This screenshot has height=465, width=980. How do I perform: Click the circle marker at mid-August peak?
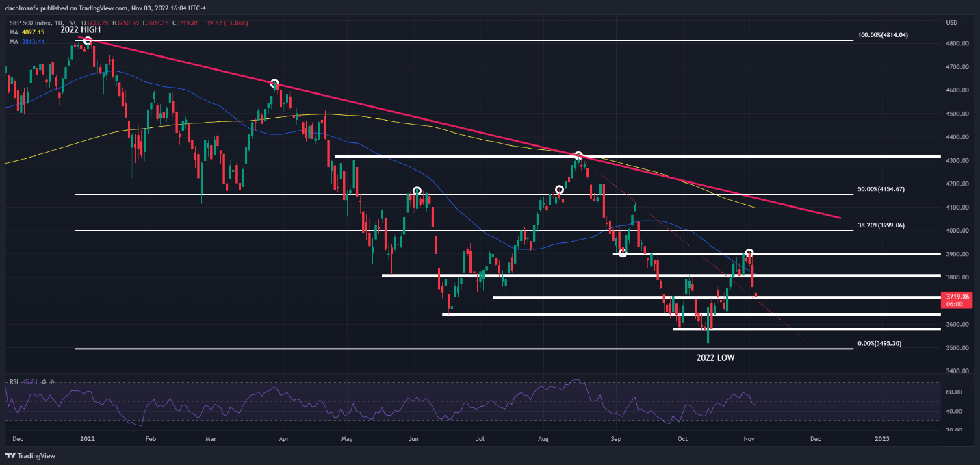tap(578, 156)
